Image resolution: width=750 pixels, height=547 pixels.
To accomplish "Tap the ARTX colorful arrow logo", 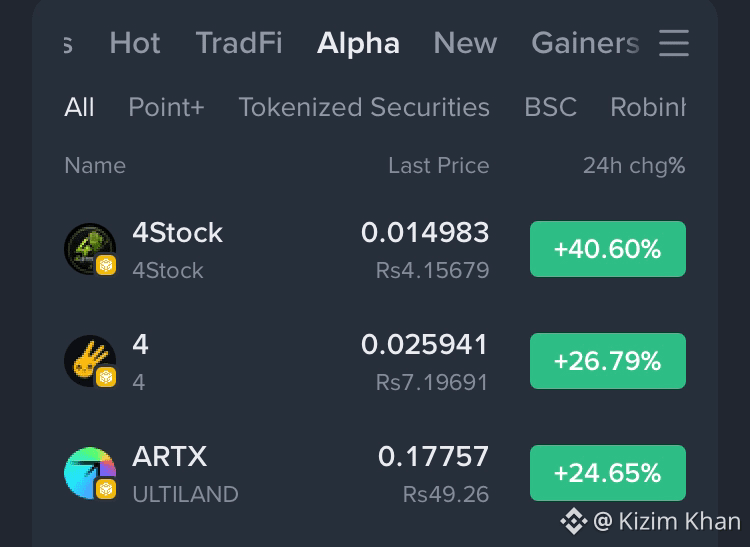I will point(90,472).
